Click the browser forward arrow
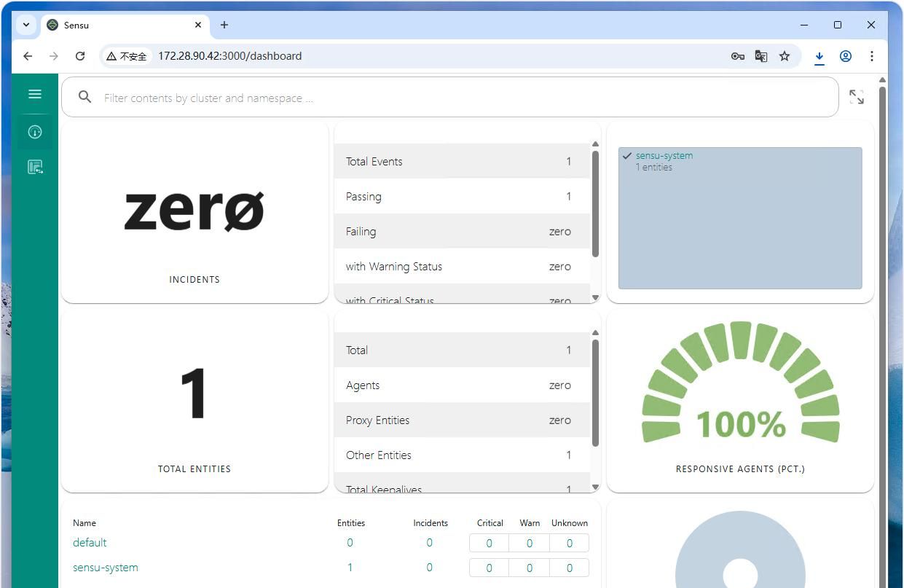 click(x=54, y=56)
